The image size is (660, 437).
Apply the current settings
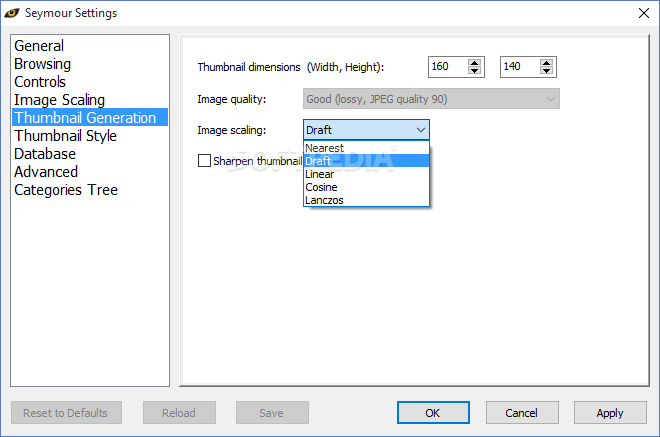coord(610,413)
